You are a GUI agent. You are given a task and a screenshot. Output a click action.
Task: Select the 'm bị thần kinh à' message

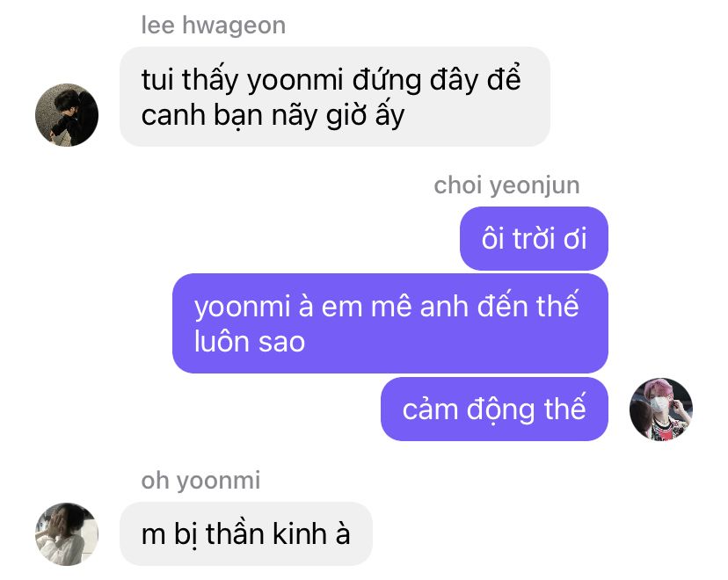coord(246,534)
